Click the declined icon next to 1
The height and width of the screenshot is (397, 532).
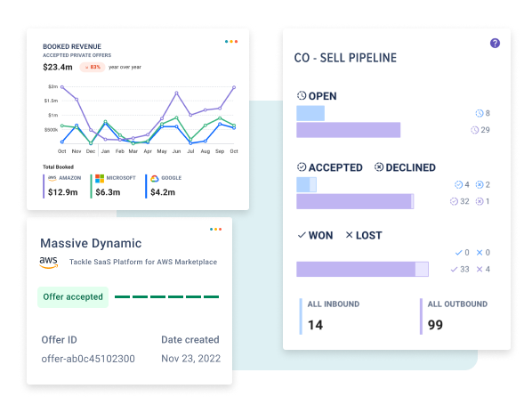[480, 201]
